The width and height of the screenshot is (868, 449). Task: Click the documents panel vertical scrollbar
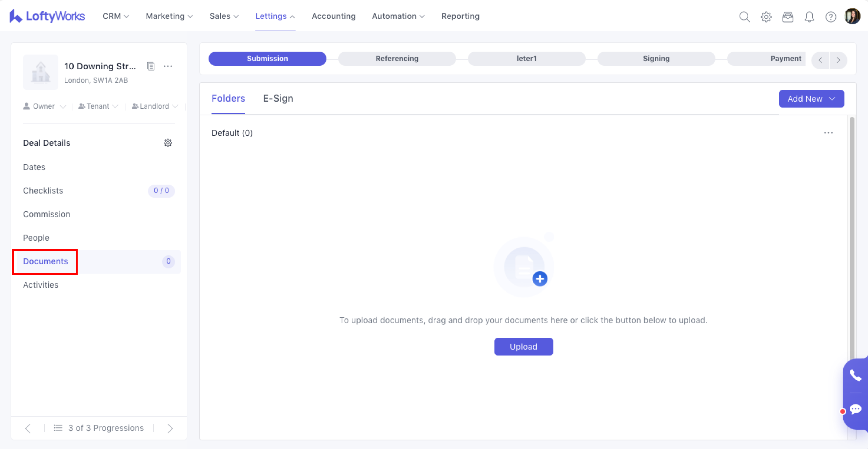(851, 236)
